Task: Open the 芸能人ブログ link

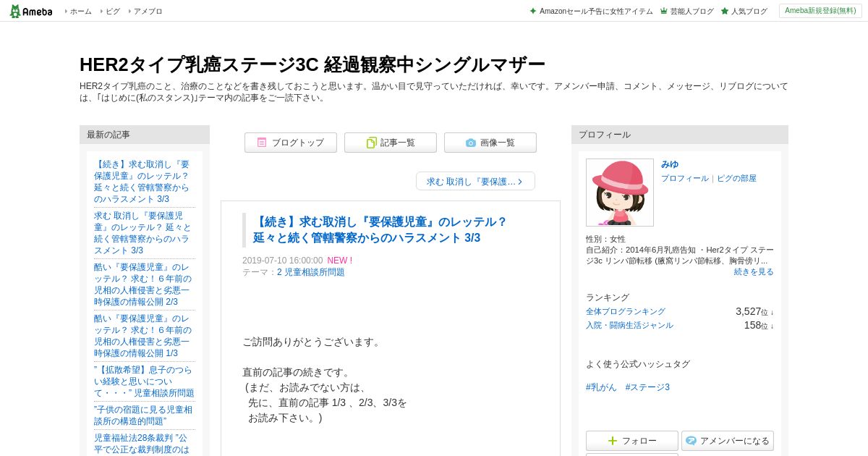Action: click(692, 11)
